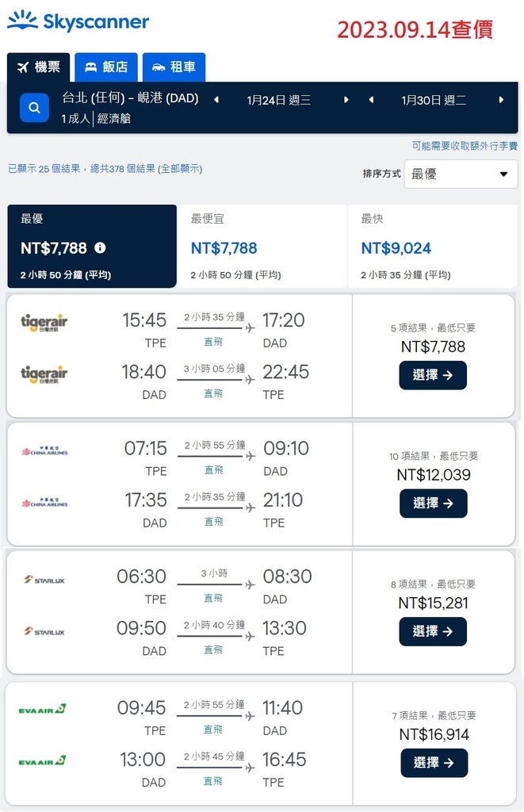Switch to the 租車 car rental tab
Viewport: 524px width, 812px height.
point(174,67)
